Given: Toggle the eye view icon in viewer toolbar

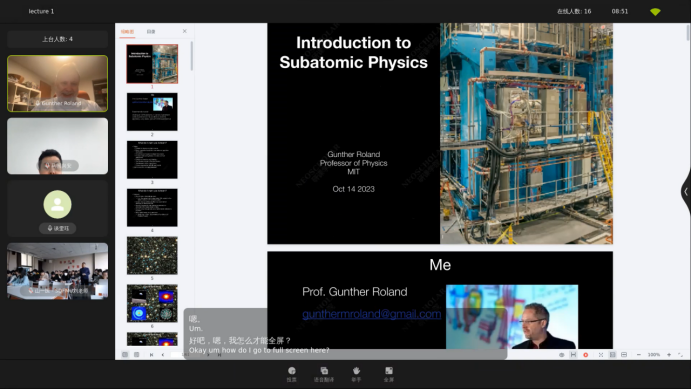Looking at the screenshot, I should [x=562, y=355].
